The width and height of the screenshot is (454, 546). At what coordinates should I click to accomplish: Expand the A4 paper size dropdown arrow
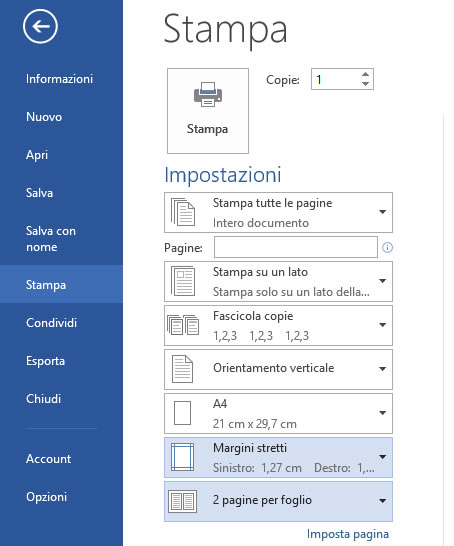tap(382, 413)
